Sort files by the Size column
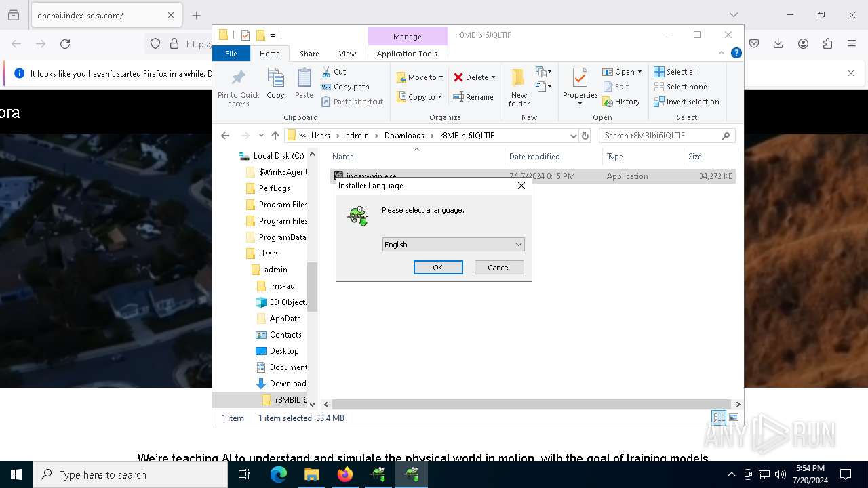Image resolution: width=868 pixels, height=488 pixels. [x=710, y=157]
